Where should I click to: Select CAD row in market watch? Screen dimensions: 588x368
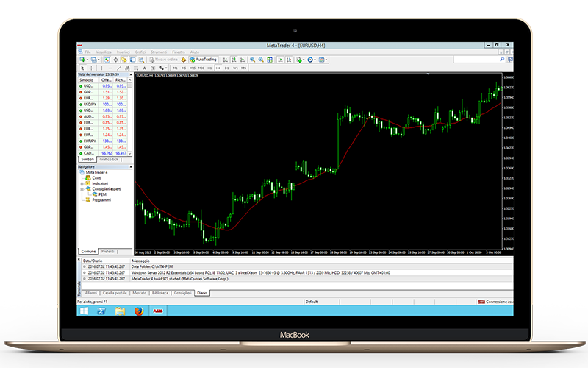[x=102, y=153]
